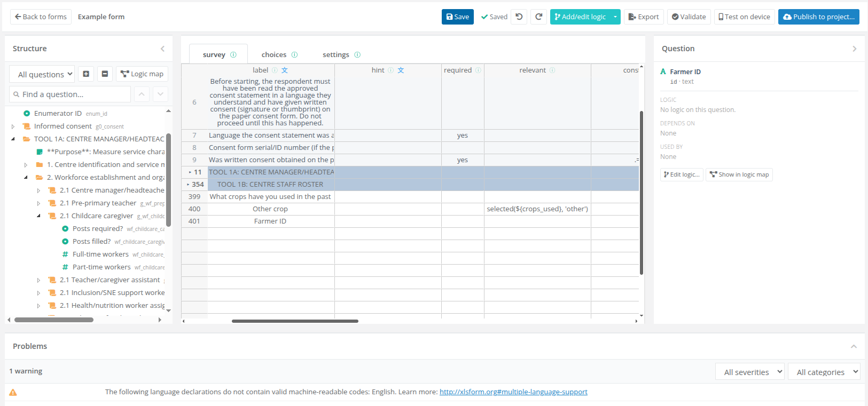
Task: Click Edit logic button in Question panel
Action: click(682, 174)
